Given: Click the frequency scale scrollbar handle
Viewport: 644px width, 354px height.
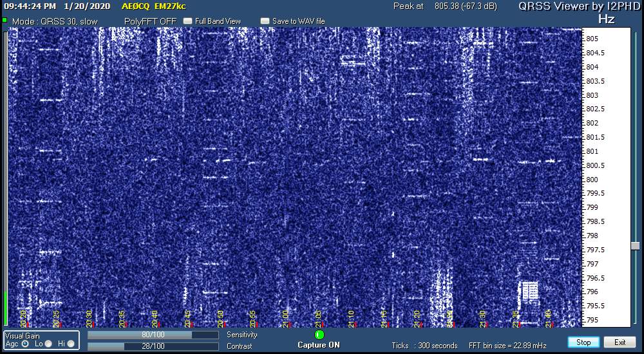Looking at the screenshot, I should click(635, 246).
